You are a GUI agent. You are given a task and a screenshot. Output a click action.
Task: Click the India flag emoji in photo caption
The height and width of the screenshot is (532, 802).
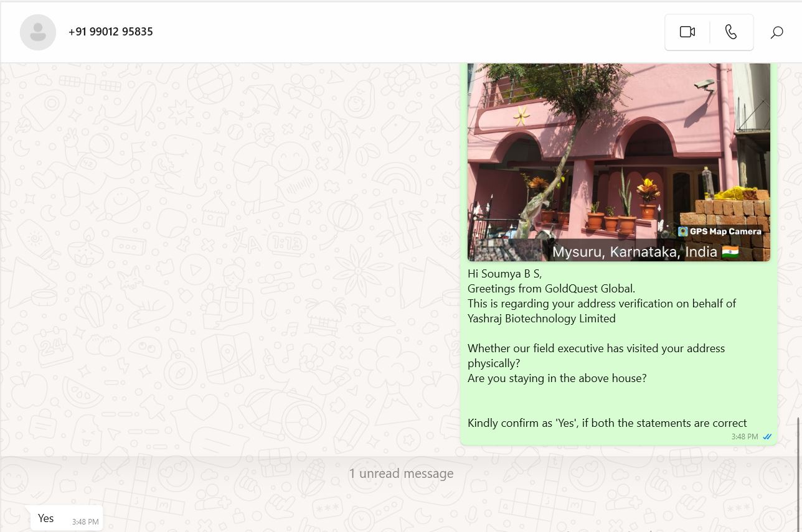pos(730,252)
